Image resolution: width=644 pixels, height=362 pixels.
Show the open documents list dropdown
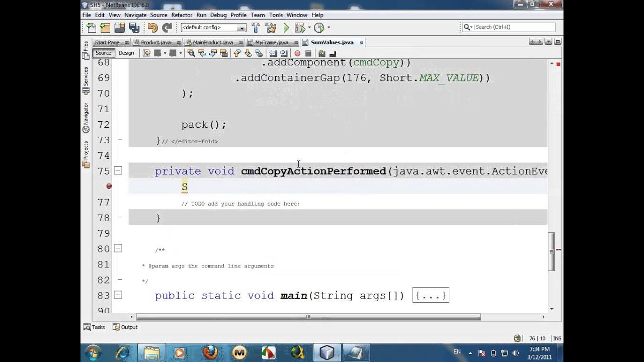point(548,42)
